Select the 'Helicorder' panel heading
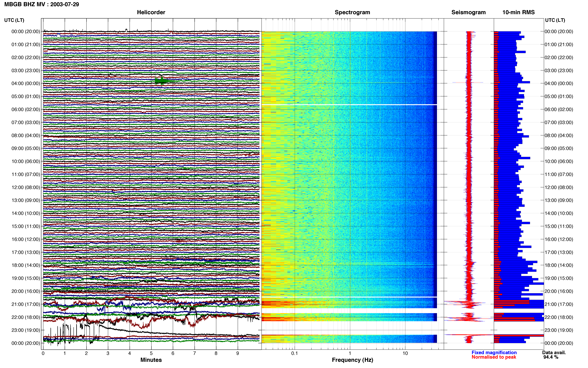Screen dimensions: 588x368 (x=151, y=12)
